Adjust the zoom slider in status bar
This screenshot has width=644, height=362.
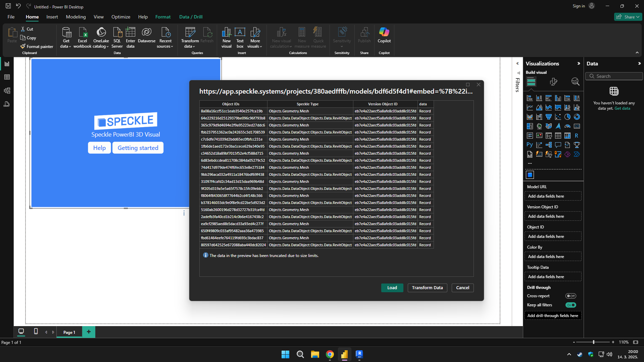click(x=593, y=342)
